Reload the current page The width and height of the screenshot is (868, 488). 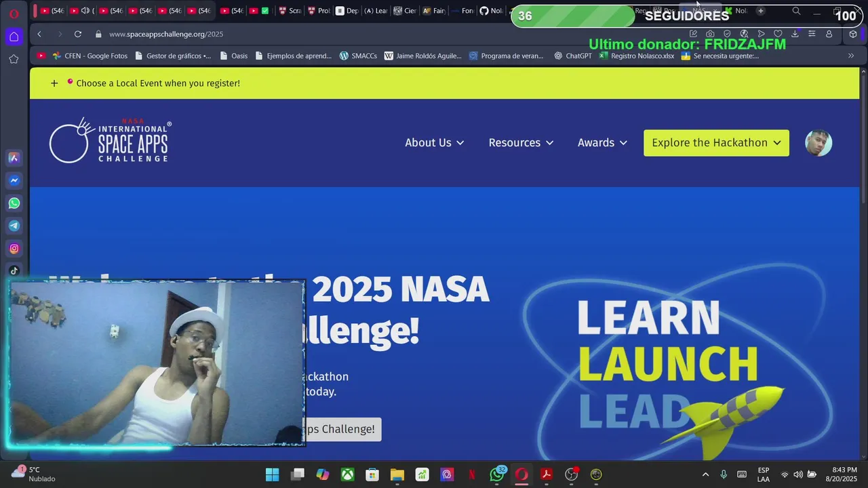[78, 34]
